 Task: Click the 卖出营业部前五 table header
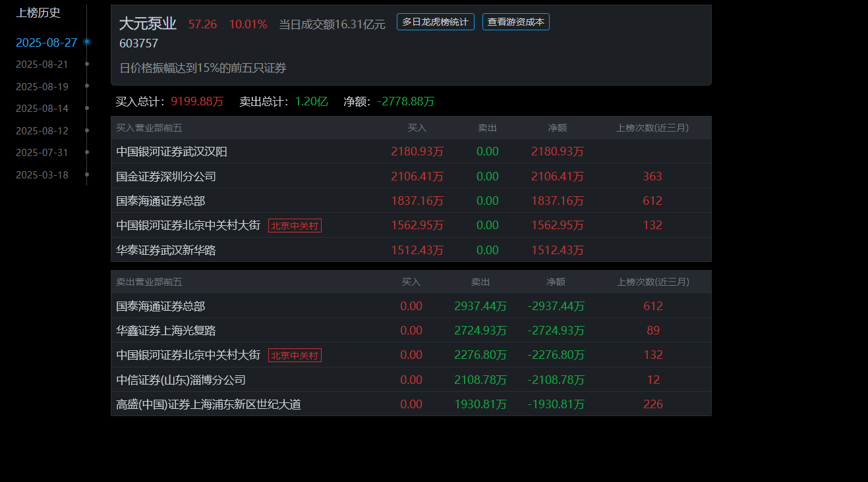(149, 282)
